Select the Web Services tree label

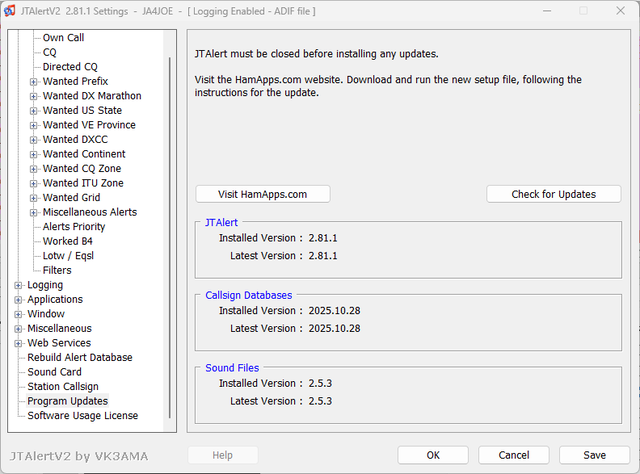point(59,343)
